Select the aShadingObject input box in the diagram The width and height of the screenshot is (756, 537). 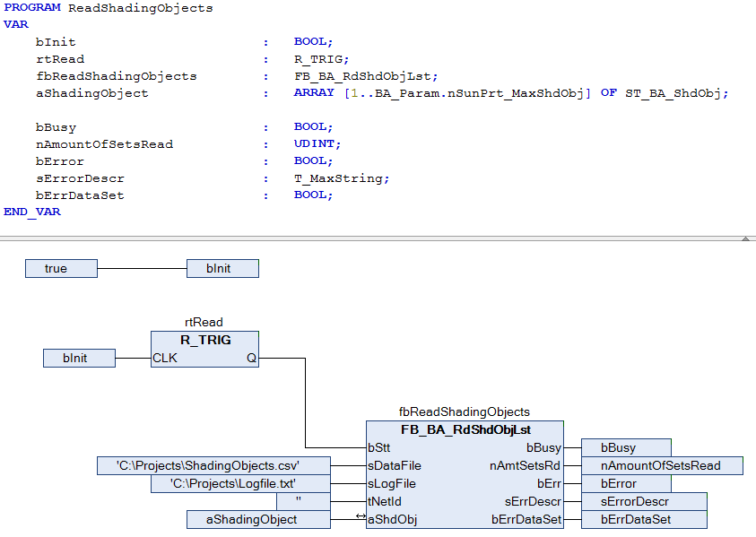tap(258, 520)
